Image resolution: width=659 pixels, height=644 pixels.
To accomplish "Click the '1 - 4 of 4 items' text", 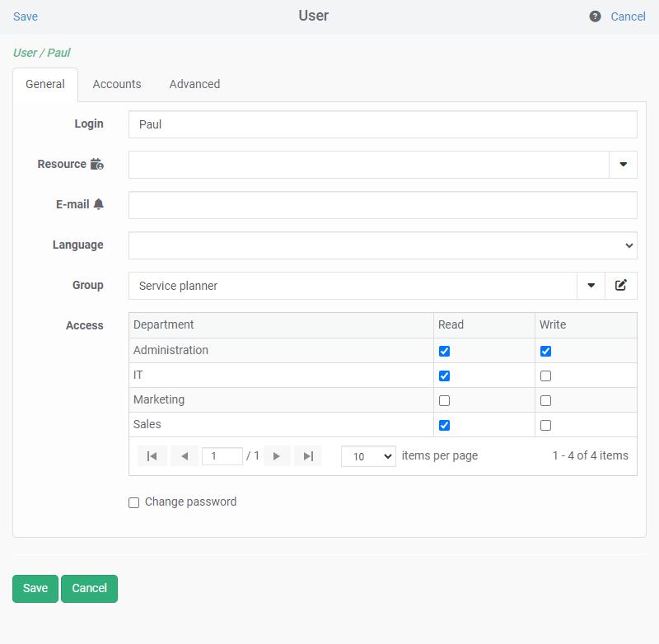I will (x=590, y=455).
